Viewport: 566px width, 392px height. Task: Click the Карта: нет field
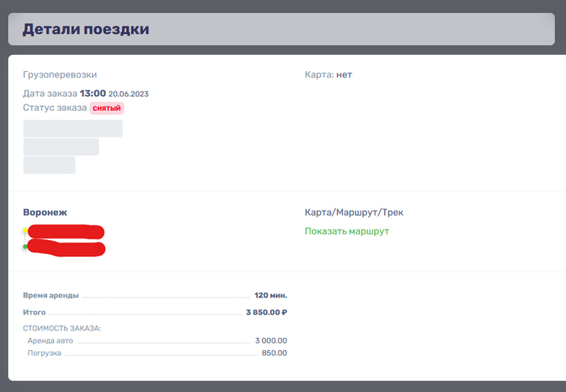328,74
